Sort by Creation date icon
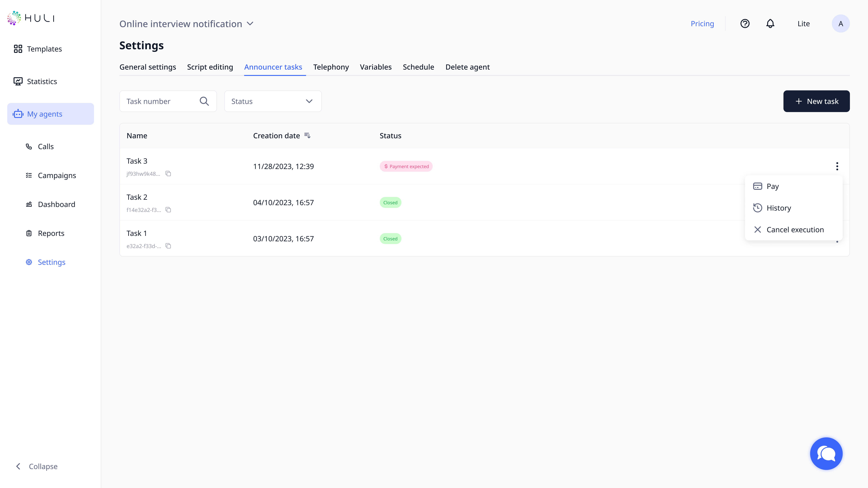Image resolution: width=868 pixels, height=488 pixels. pyautogui.click(x=307, y=135)
